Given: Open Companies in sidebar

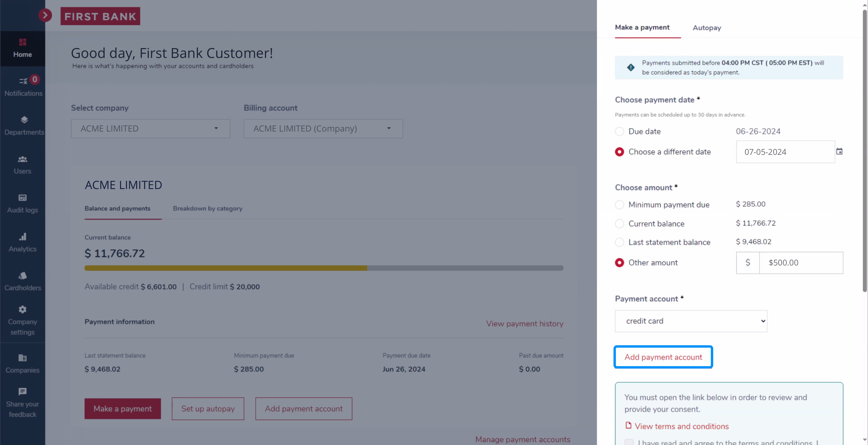Looking at the screenshot, I should 23,363.
